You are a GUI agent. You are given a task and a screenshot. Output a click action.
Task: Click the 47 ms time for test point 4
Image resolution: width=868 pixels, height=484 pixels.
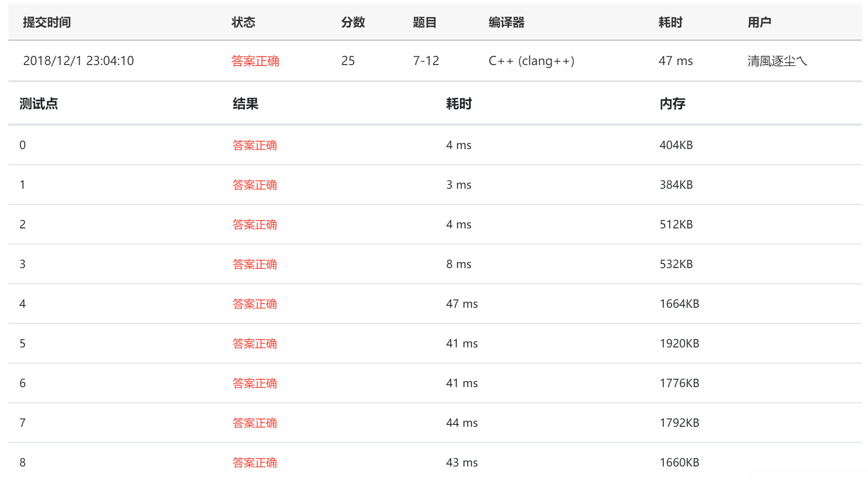coord(462,304)
